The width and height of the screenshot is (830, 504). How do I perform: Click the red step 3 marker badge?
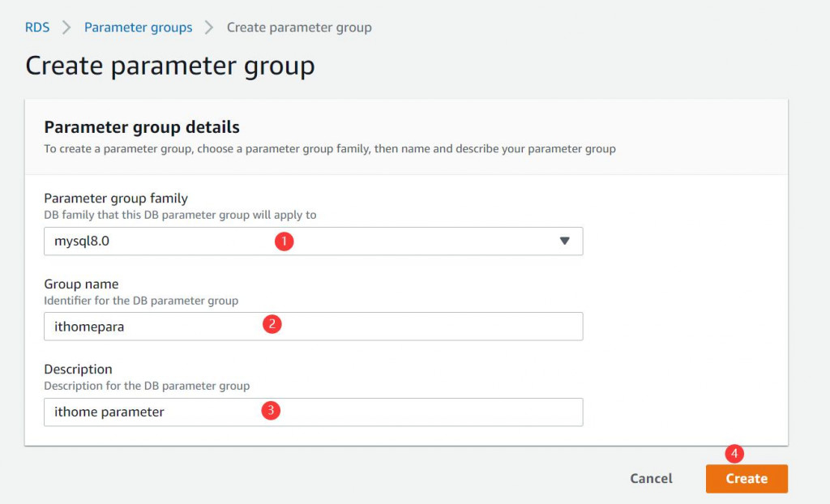point(271,411)
